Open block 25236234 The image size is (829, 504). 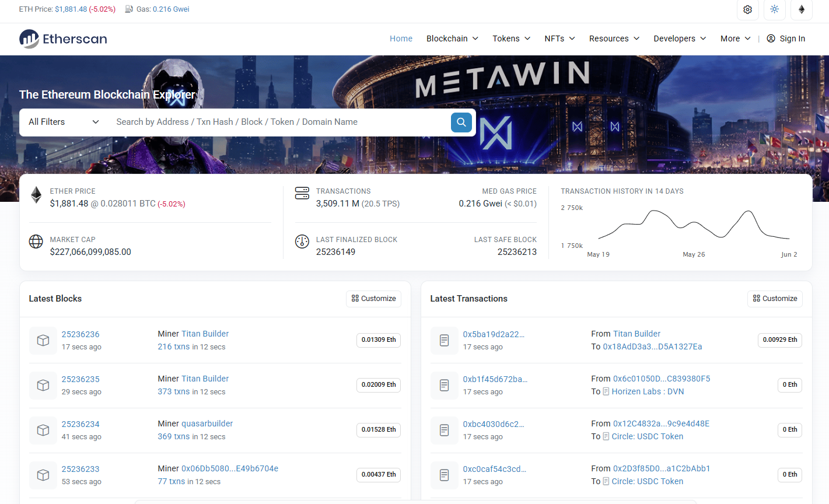coord(81,424)
